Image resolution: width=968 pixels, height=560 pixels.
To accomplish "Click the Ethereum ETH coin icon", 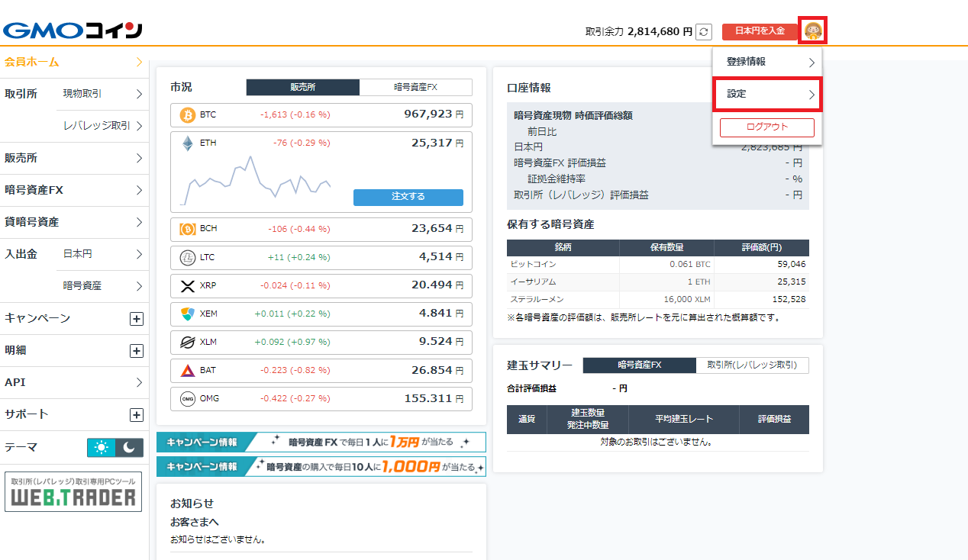I will [187, 143].
